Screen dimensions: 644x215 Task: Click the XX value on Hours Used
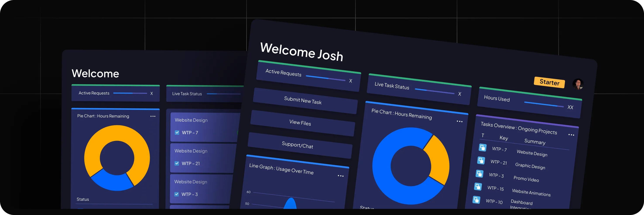pos(570,107)
